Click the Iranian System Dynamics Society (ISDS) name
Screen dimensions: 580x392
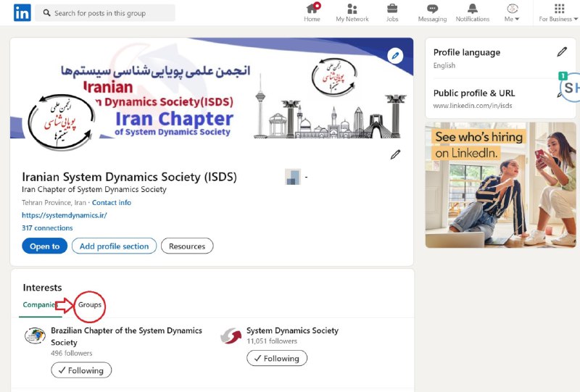(129, 177)
